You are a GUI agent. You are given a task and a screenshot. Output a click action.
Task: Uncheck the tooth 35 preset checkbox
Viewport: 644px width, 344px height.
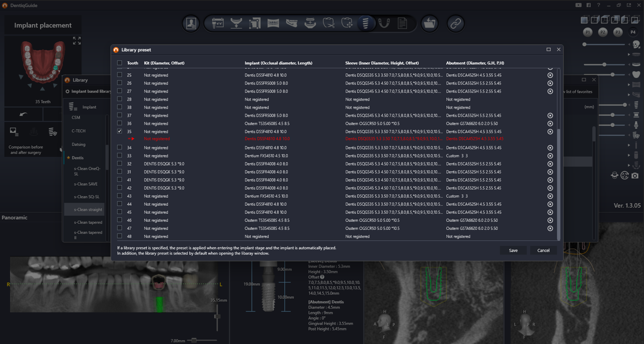(x=120, y=131)
